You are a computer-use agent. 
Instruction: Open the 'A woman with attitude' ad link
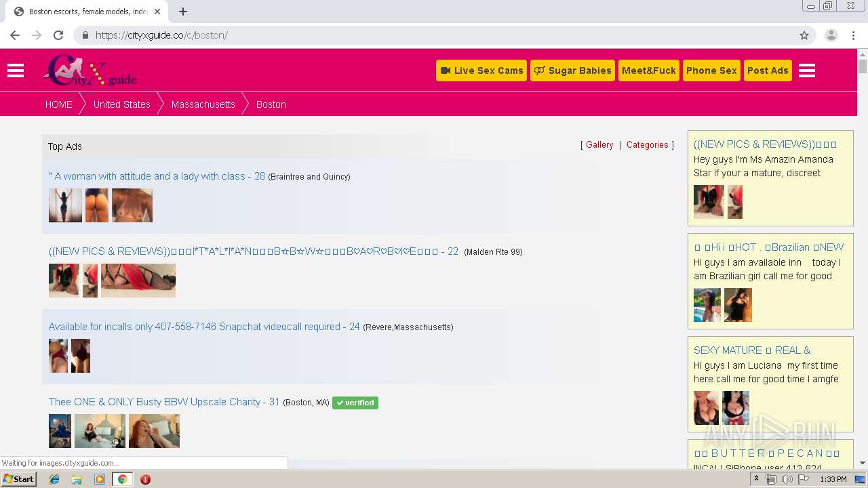pyautogui.click(x=157, y=176)
